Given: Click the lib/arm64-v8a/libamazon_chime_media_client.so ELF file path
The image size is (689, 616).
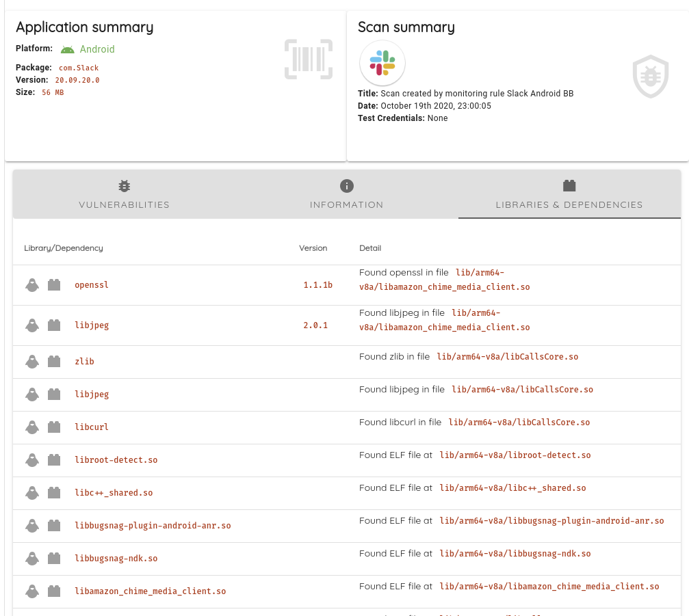Looking at the screenshot, I should [x=549, y=587].
